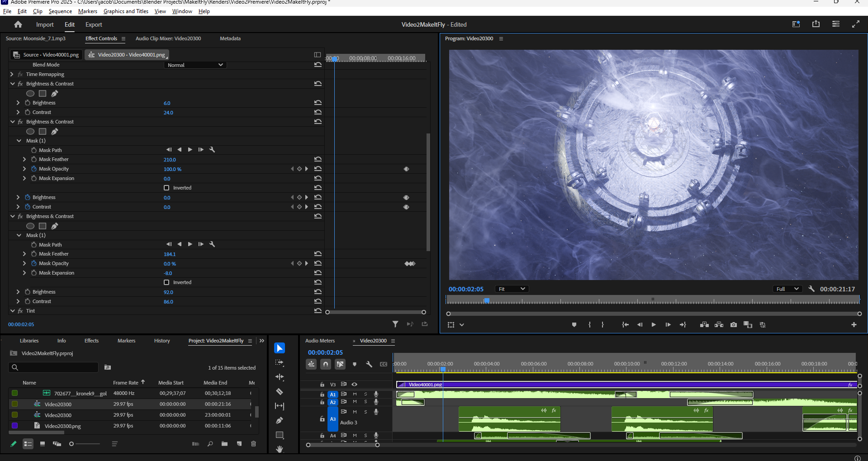This screenshot has width=868, height=461.
Task: Add keyframe for Mask Opacity 100.0 %
Action: 299,169
